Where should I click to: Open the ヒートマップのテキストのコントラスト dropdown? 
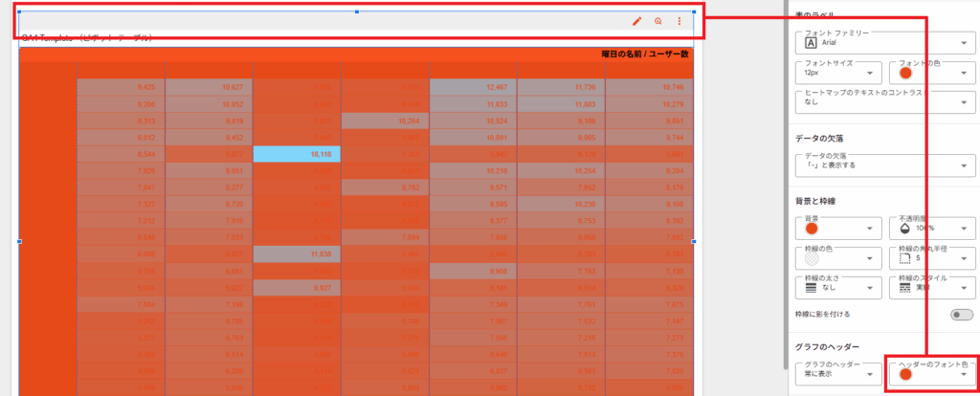pyautogui.click(x=886, y=101)
